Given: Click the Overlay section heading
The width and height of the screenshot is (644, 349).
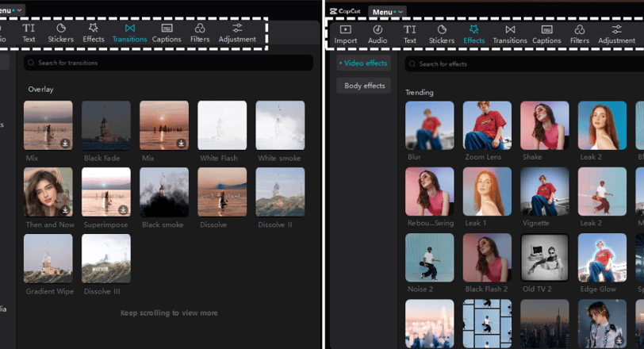Looking at the screenshot, I should point(40,90).
